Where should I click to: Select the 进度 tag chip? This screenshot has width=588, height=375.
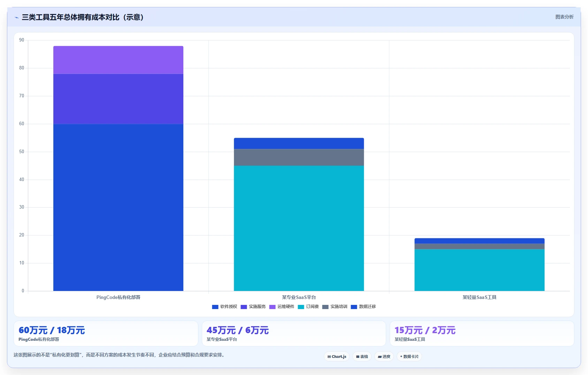(x=384, y=357)
